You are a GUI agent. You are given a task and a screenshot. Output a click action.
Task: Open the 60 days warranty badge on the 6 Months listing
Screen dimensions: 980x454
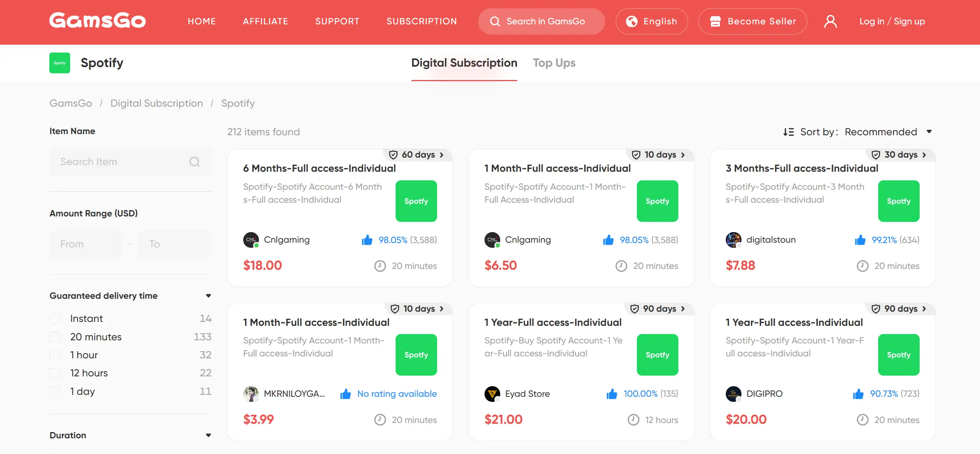pyautogui.click(x=418, y=155)
